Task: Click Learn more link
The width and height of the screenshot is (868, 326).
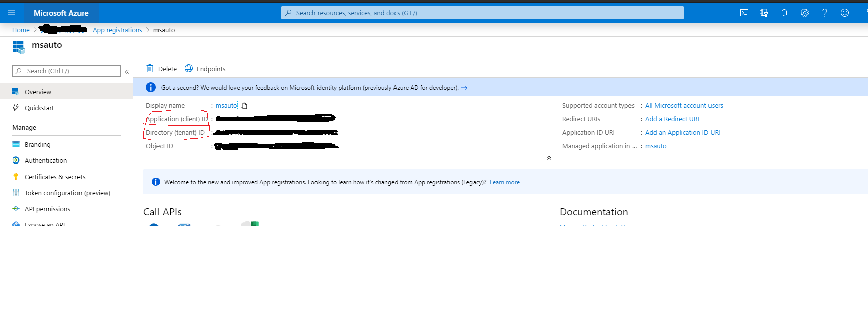Action: tap(505, 182)
